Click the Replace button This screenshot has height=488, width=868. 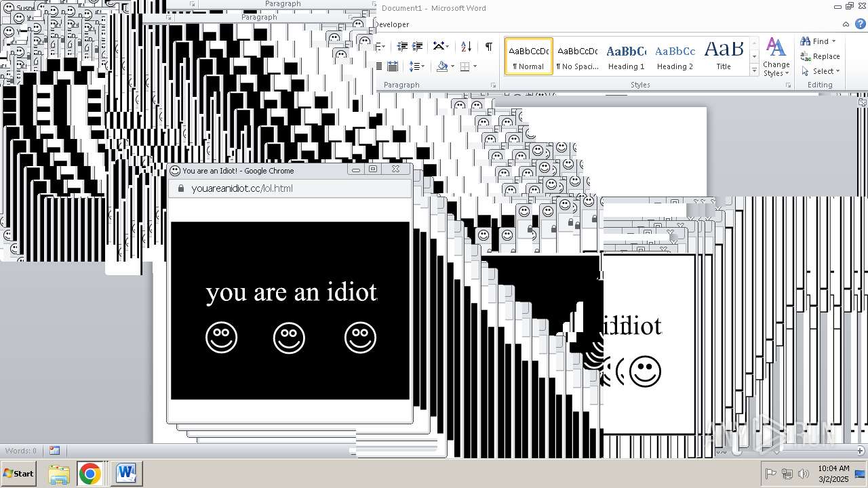tap(821, 56)
